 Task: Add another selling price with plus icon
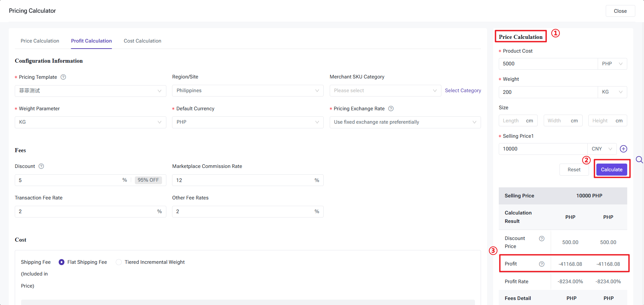[623, 149]
